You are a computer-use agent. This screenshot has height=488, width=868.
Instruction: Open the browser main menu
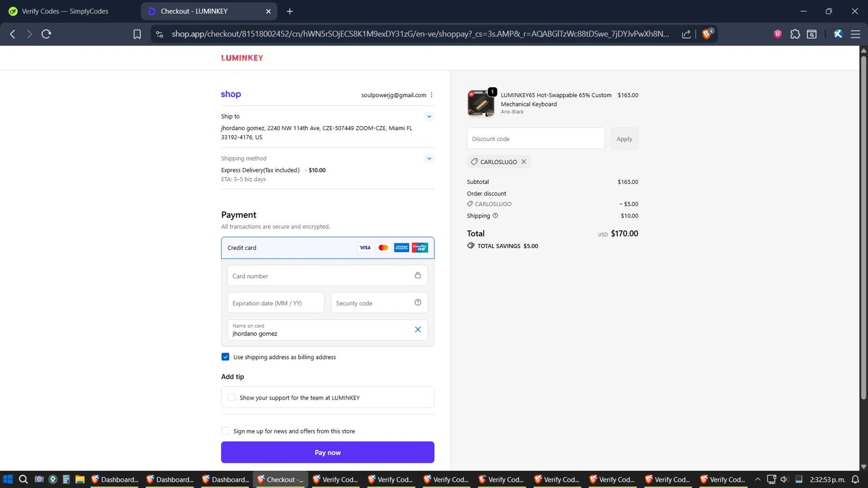click(x=855, y=34)
